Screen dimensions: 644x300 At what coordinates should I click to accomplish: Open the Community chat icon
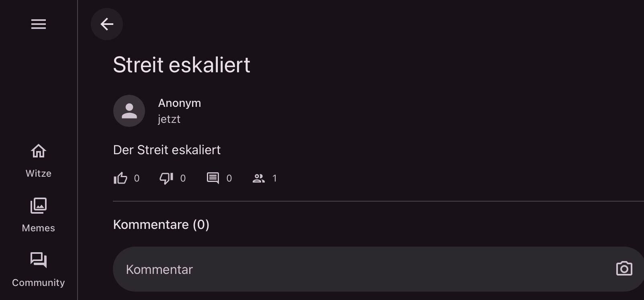pyautogui.click(x=39, y=260)
